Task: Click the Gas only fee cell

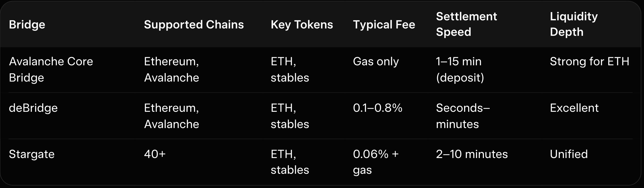Action: point(376,61)
